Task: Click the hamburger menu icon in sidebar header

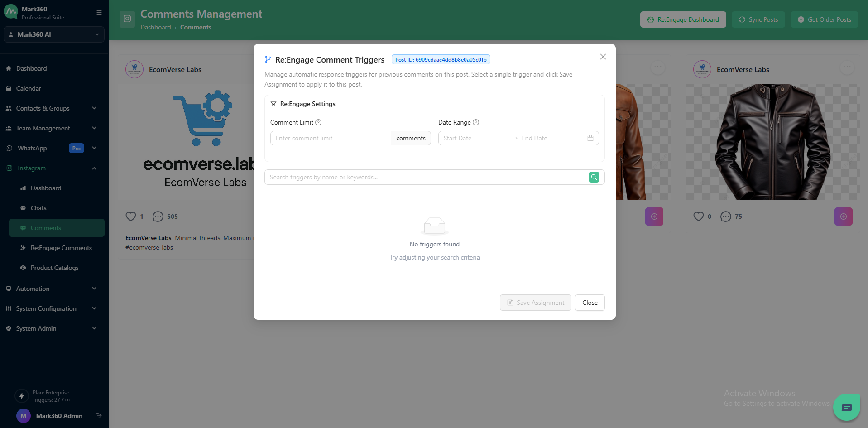Action: pyautogui.click(x=99, y=13)
